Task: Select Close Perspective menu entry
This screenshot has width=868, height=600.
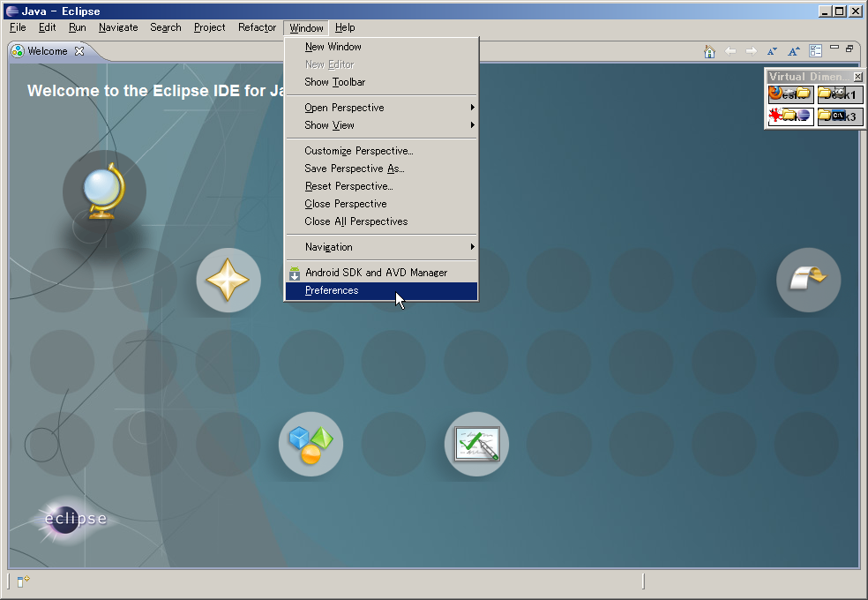Action: [x=382, y=204]
